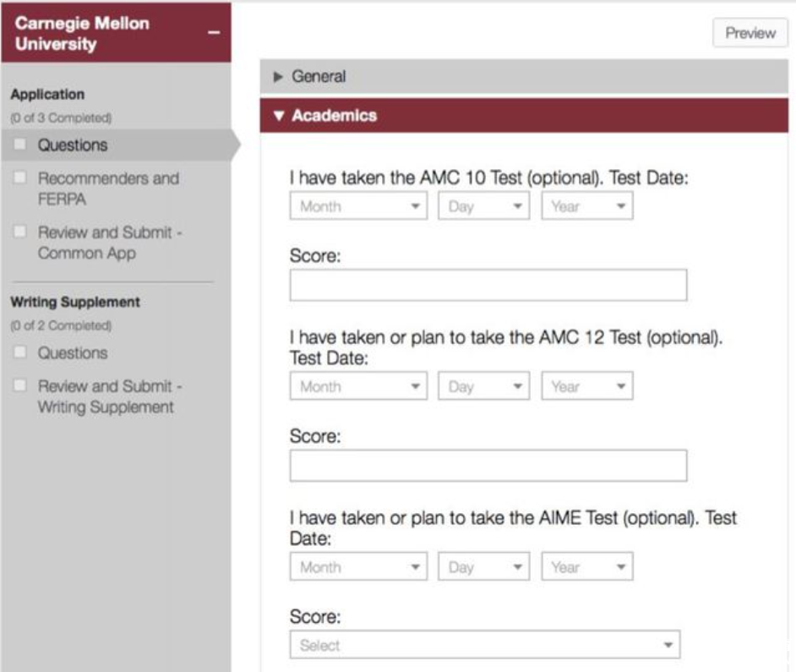Image resolution: width=796 pixels, height=672 pixels.
Task: Open the AIME Score Select dropdown
Action: click(485, 645)
